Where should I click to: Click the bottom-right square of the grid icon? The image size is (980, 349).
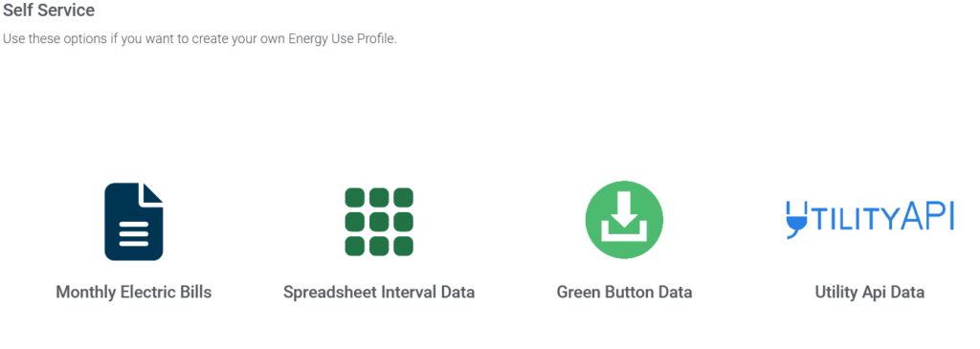click(404, 246)
